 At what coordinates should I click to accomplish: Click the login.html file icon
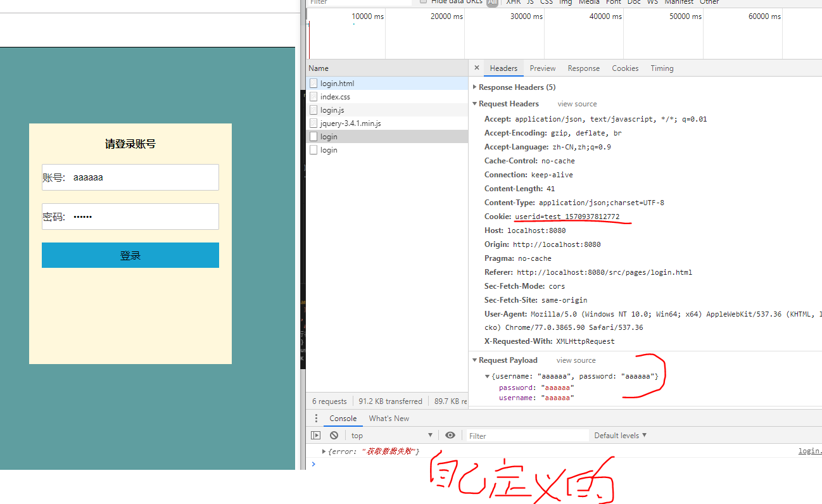[x=313, y=83]
